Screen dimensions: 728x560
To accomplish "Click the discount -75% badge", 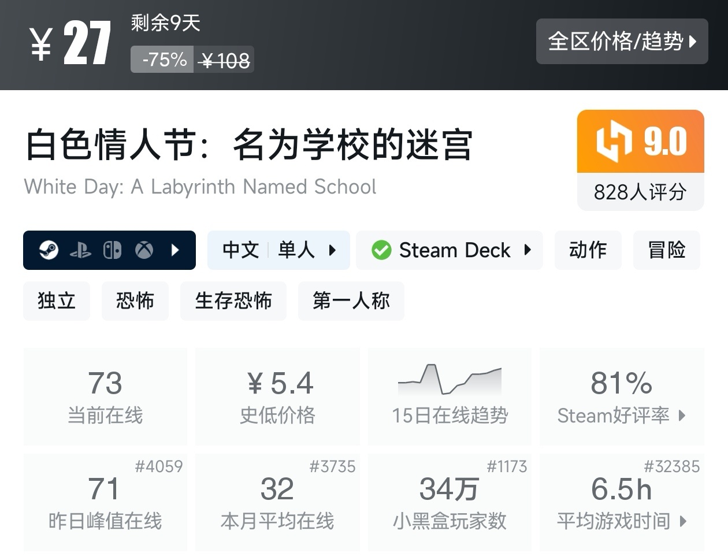I will [162, 58].
